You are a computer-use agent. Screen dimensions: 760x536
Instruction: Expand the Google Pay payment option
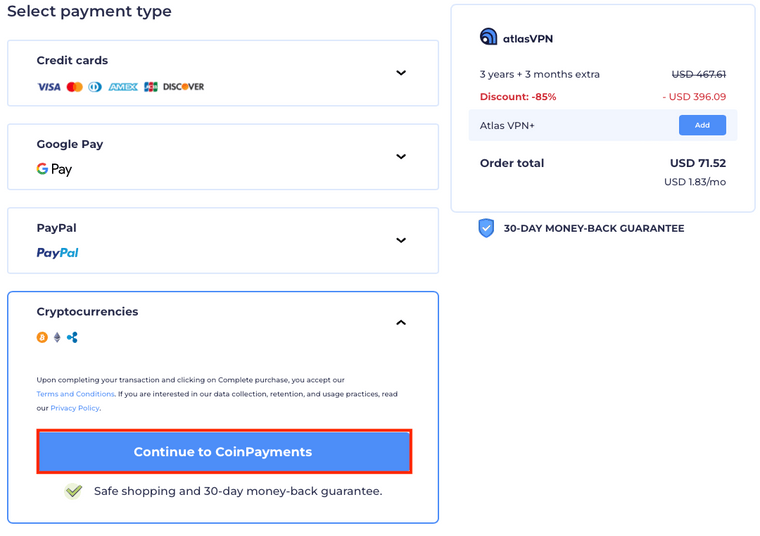point(401,157)
